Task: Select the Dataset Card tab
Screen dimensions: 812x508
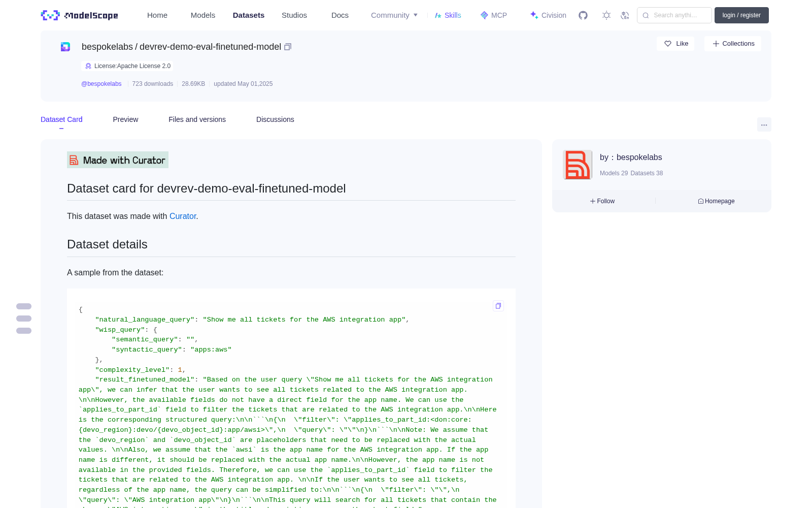Action: (61, 119)
